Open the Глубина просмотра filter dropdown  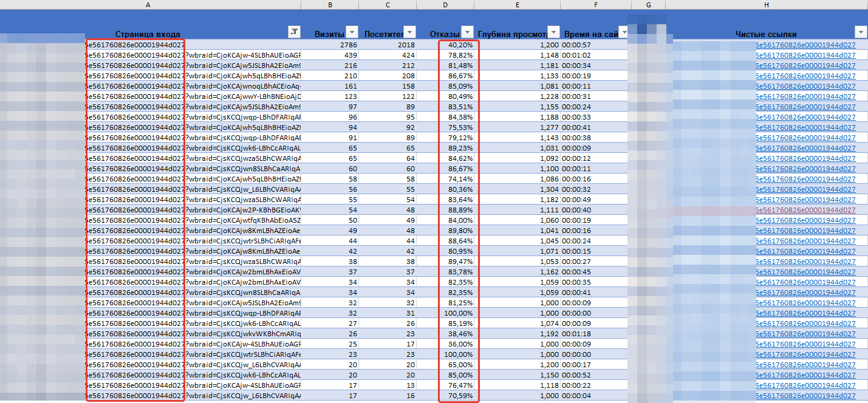point(553,32)
